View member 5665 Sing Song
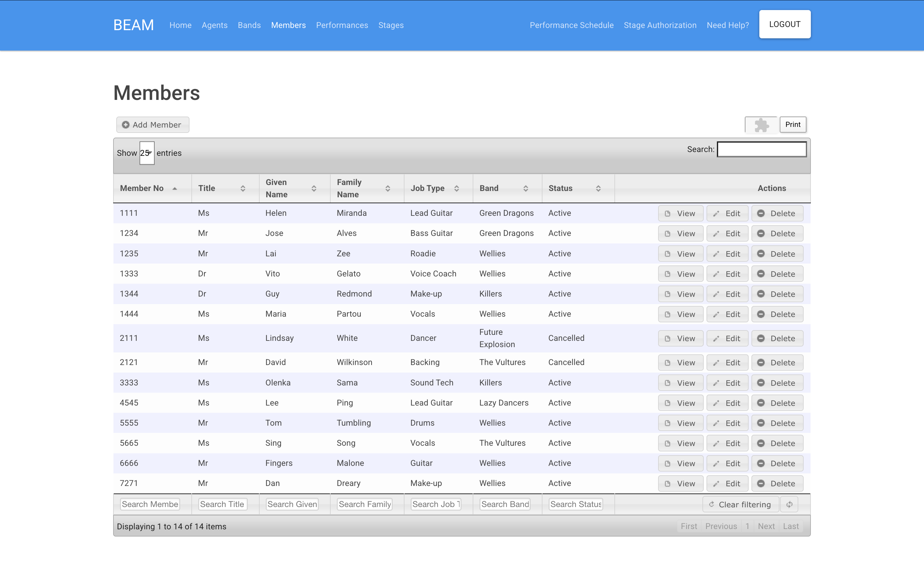 click(x=680, y=444)
